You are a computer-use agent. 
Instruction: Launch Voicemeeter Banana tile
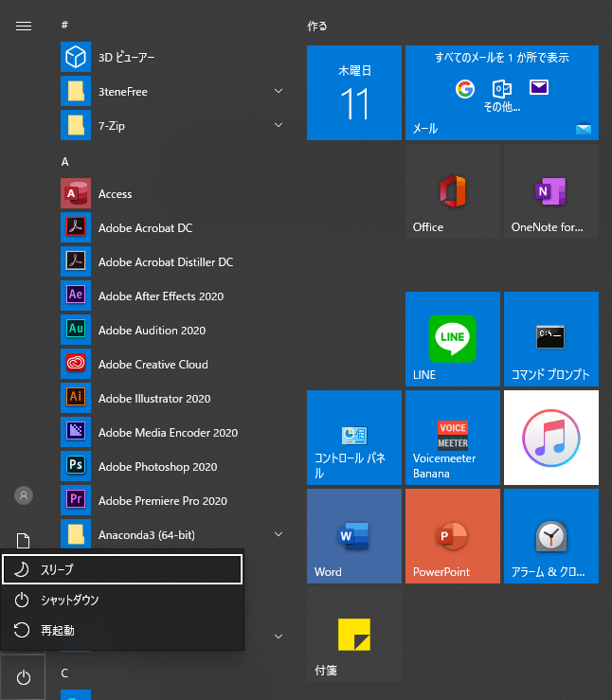(453, 438)
